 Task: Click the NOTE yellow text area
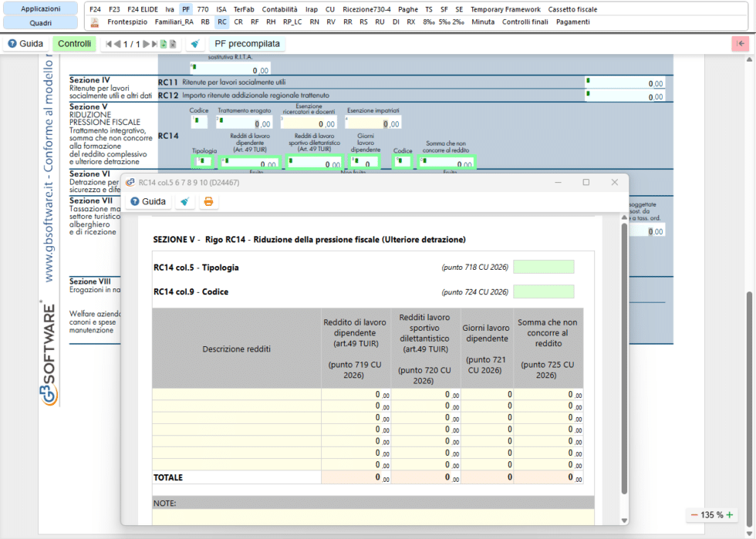point(373,517)
